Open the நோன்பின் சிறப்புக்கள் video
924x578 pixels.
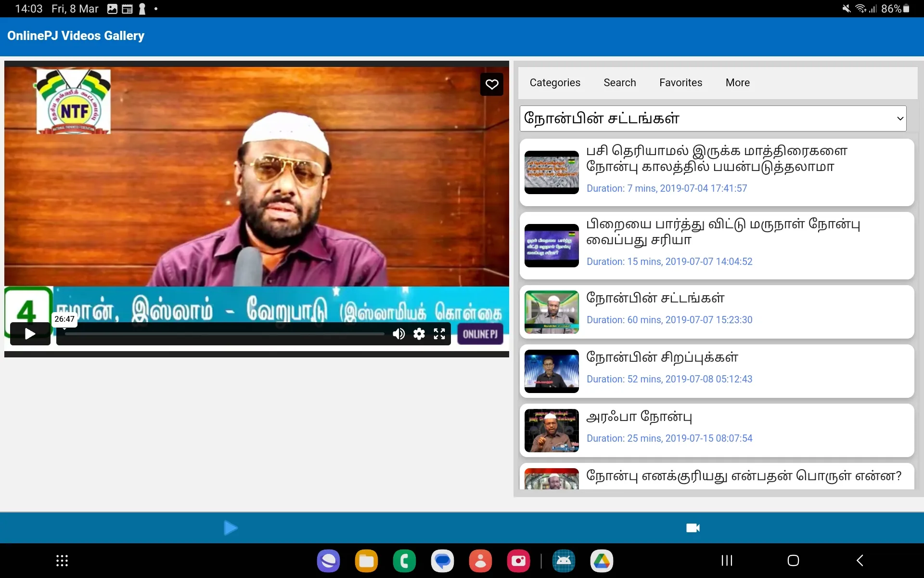[717, 371]
